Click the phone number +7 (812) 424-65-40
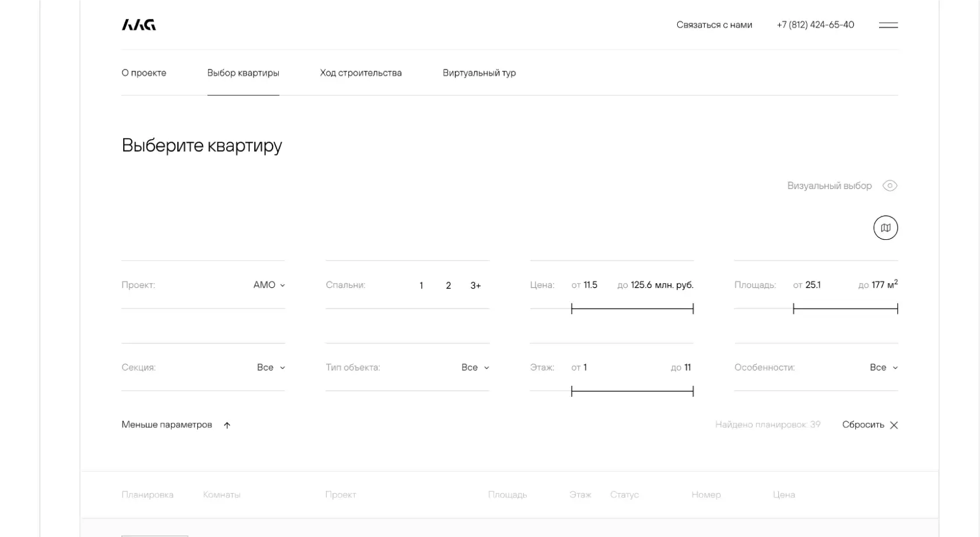The width and height of the screenshot is (980, 537). pos(815,25)
